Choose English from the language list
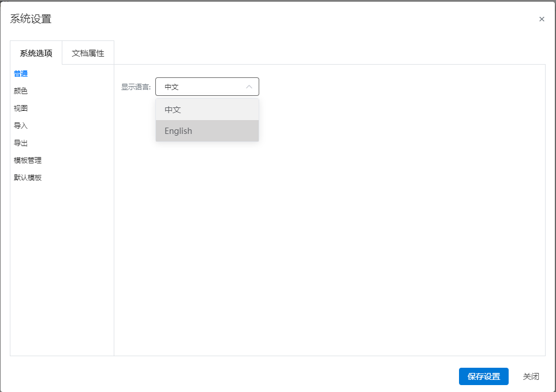The image size is (556, 392). click(x=207, y=131)
